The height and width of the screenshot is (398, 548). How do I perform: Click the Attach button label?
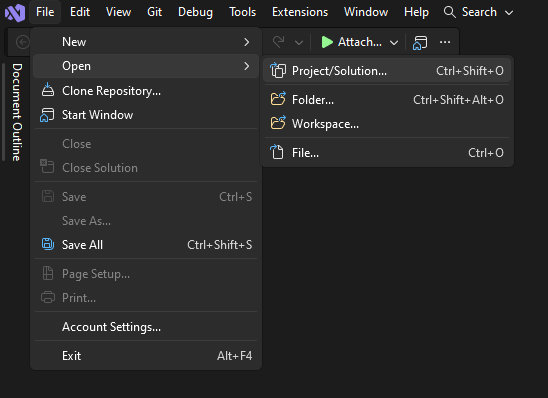click(360, 42)
